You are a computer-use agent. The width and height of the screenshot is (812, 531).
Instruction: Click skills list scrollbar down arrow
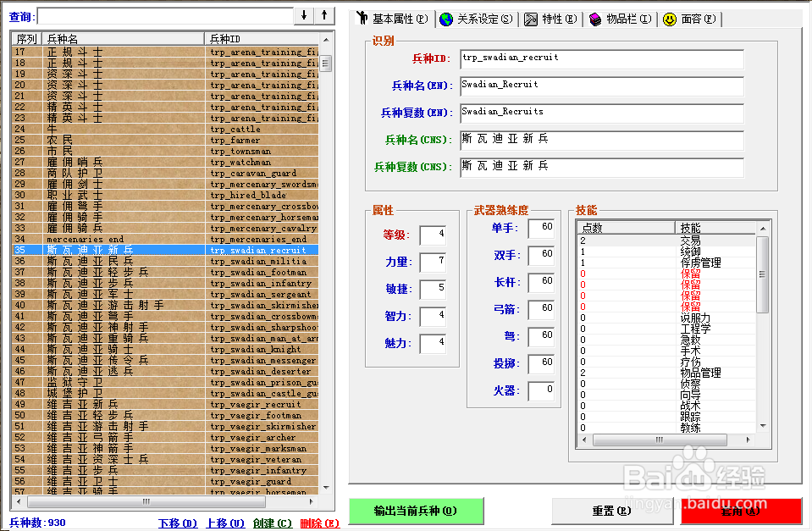[x=763, y=426]
